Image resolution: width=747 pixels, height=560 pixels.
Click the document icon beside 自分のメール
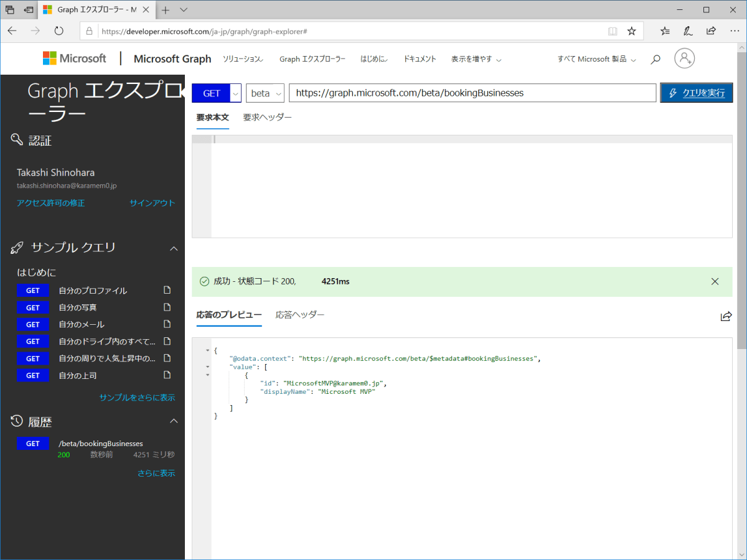167,324
